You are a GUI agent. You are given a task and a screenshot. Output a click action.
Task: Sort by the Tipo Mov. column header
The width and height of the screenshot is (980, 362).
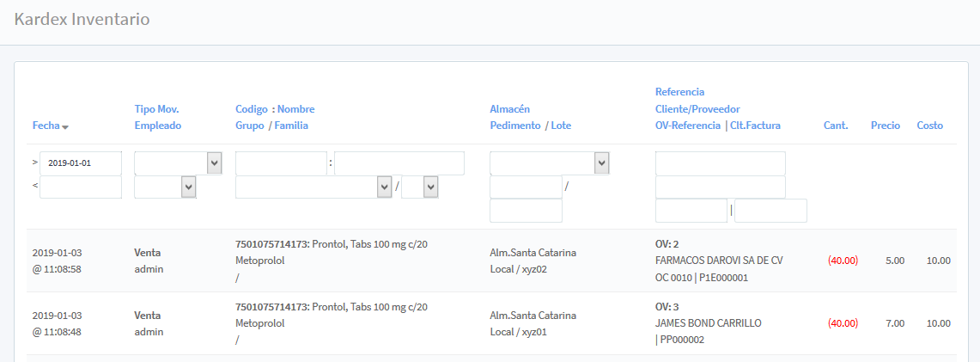pos(156,109)
